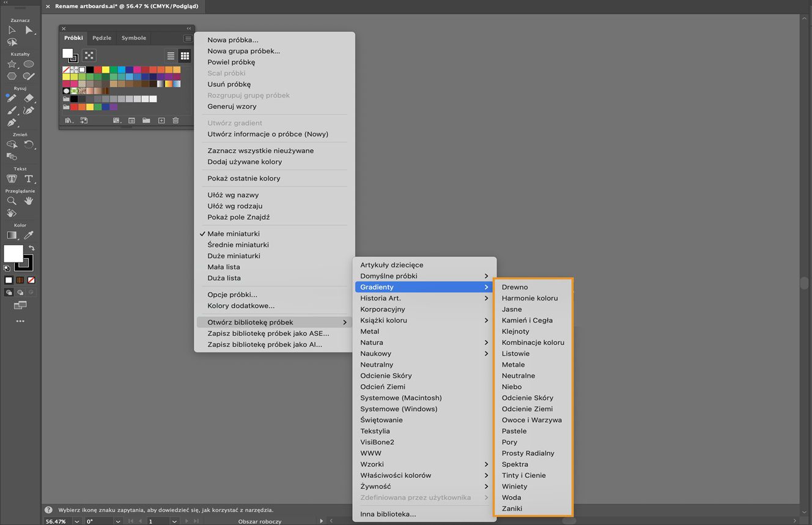Choose Małe miniaturki checked option
Viewport: 812px width, 525px height.
275,234
